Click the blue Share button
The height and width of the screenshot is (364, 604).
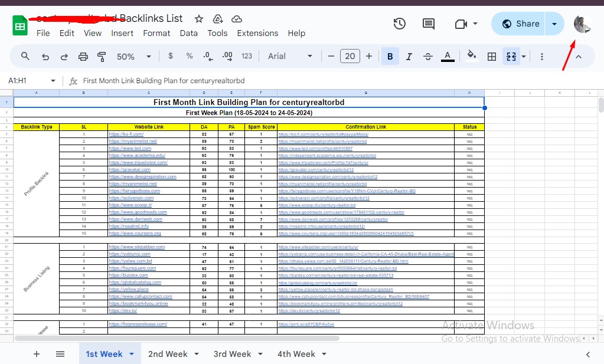tap(520, 24)
